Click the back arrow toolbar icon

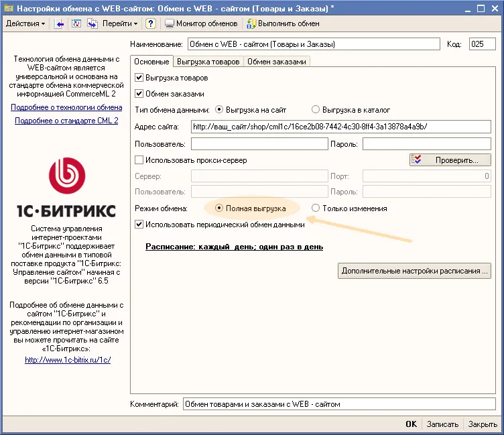60,23
